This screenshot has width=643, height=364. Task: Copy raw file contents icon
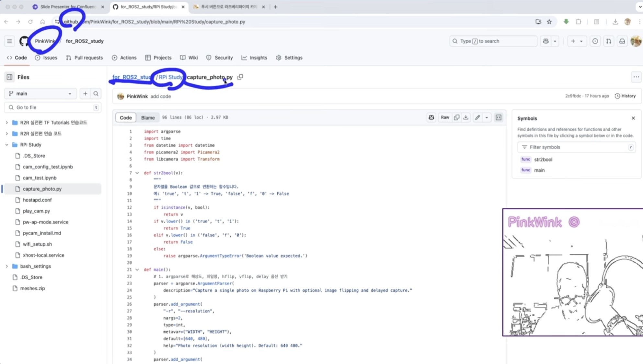pos(457,117)
